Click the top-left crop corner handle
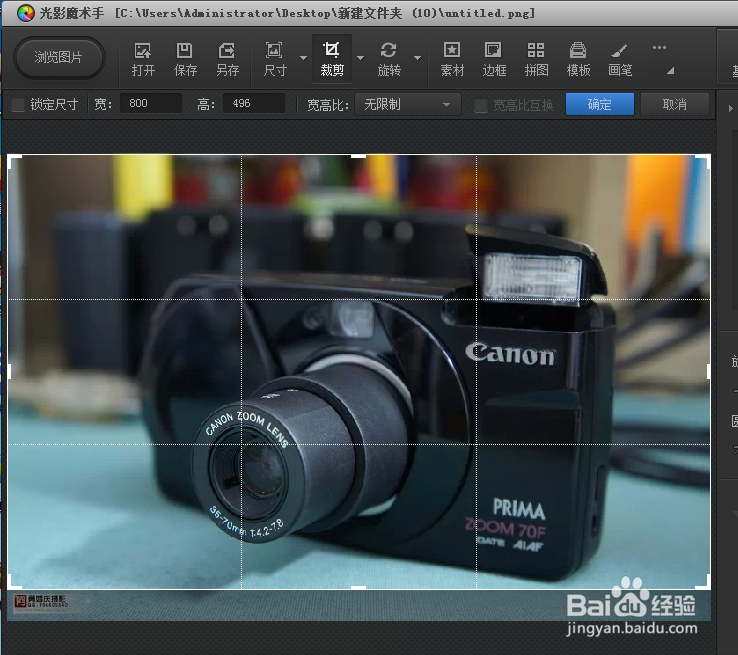Screen dimensions: 738x655 [x=12, y=160]
